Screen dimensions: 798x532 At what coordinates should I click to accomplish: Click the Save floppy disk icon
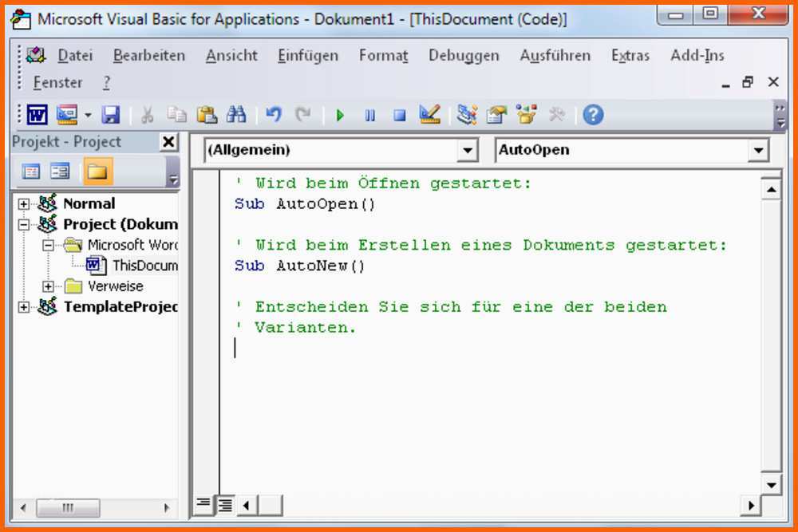coord(111,115)
